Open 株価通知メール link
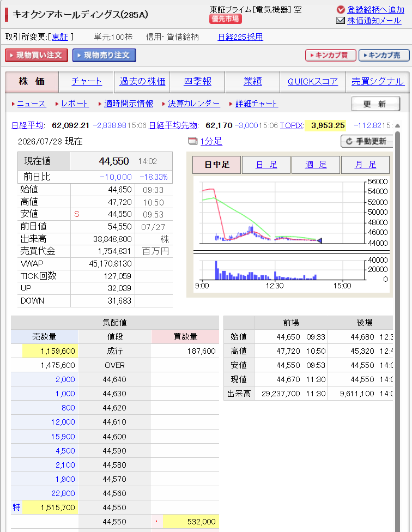The width and height of the screenshot is (412, 532). pyautogui.click(x=374, y=21)
